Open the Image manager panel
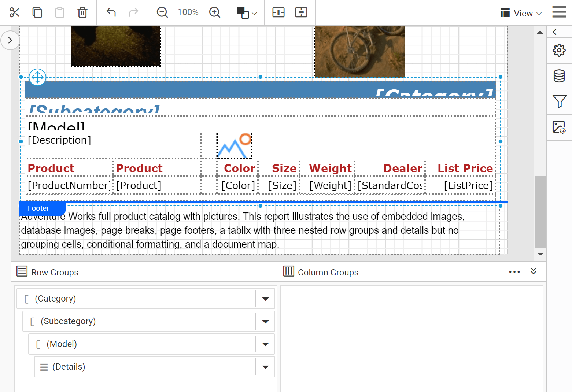Image resolution: width=572 pixels, height=392 pixels. coord(559,127)
